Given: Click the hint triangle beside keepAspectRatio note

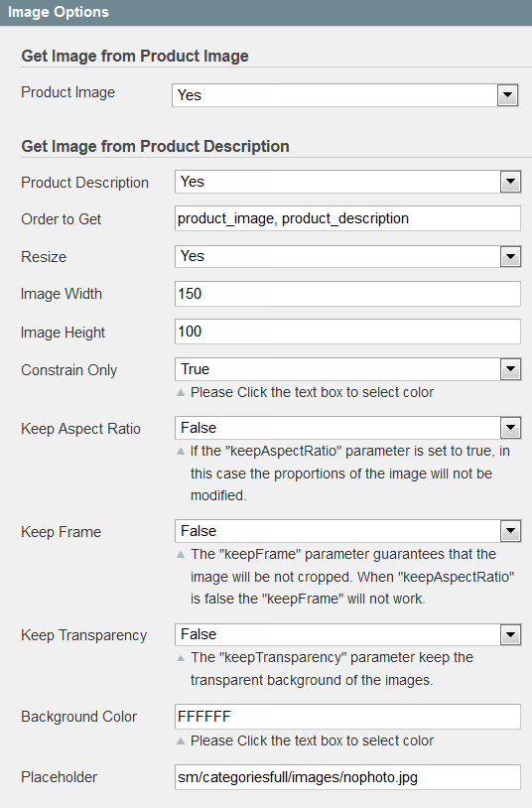Looking at the screenshot, I should pos(181,452).
